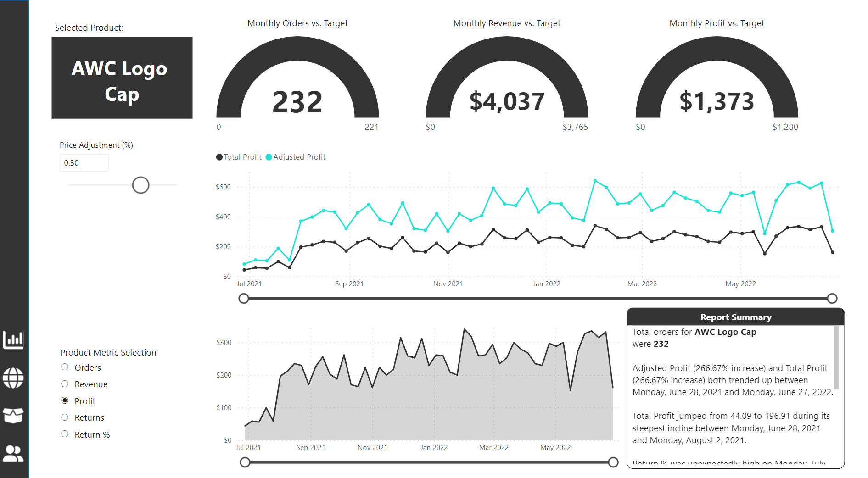The width and height of the screenshot is (868, 478).
Task: Click the profit chart's left date range handle
Action: point(244,299)
